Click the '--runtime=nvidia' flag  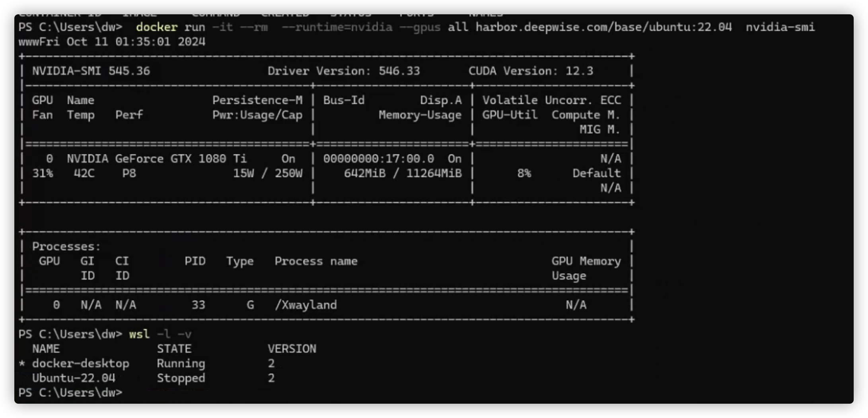[x=337, y=27]
